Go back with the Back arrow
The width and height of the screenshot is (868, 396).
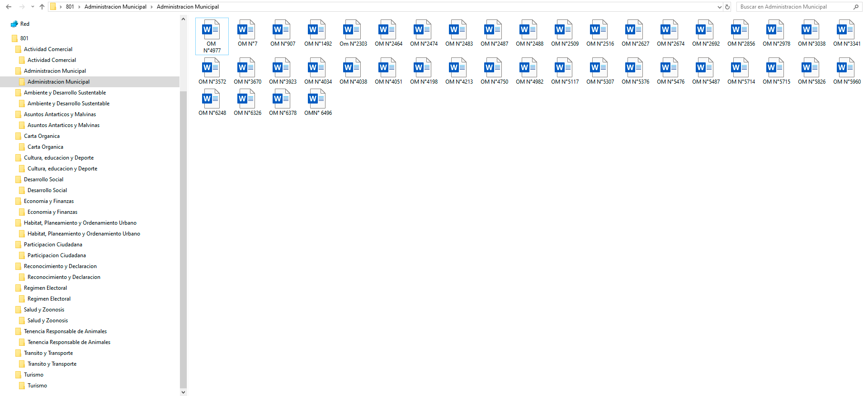tap(9, 7)
